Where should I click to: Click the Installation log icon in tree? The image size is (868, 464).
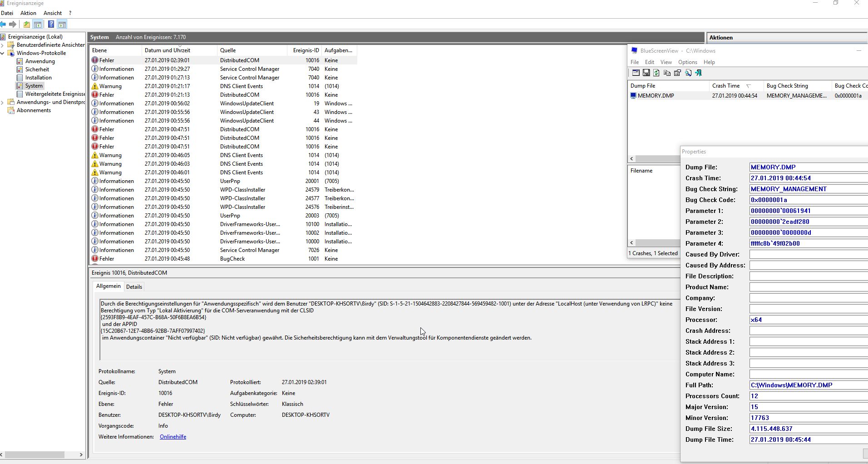pos(20,78)
